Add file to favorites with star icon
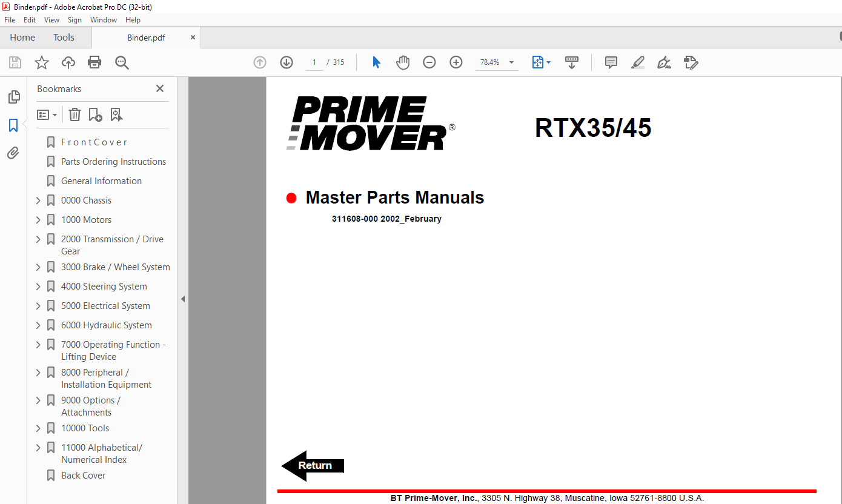 pyautogui.click(x=42, y=62)
